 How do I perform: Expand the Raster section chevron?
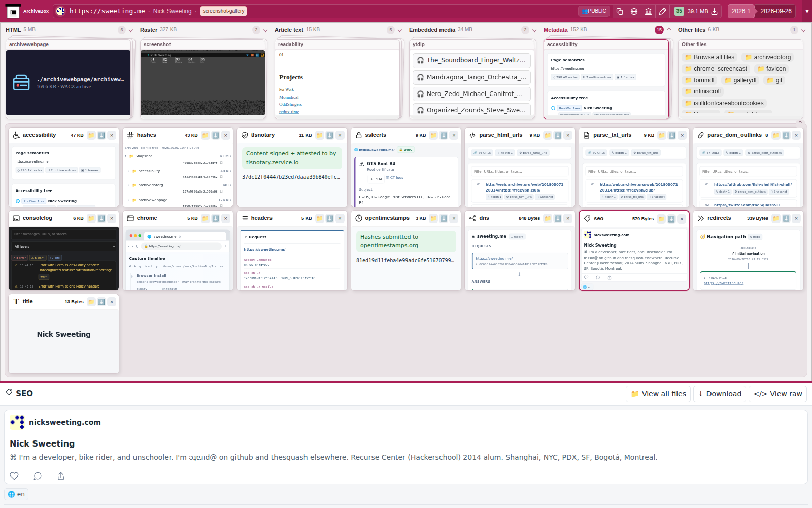click(265, 30)
